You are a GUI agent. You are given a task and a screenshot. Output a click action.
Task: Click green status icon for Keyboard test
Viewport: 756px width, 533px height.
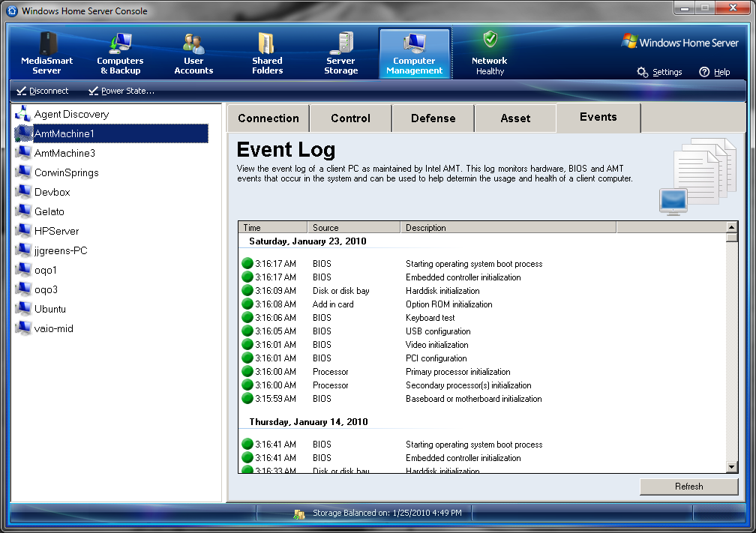[x=247, y=317]
